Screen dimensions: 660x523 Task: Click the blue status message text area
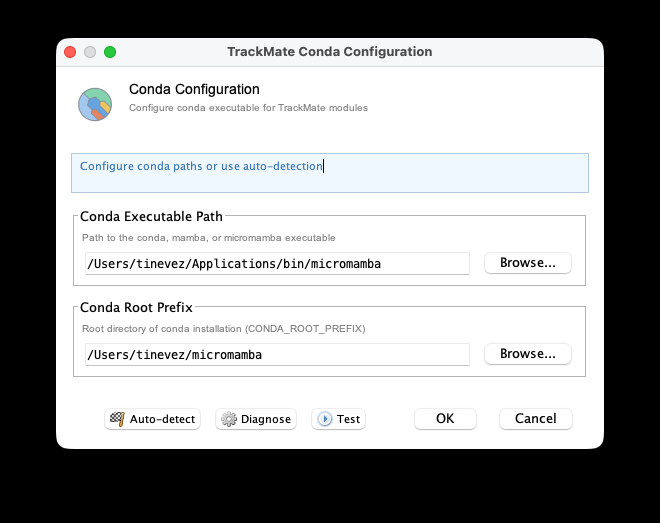tap(329, 172)
